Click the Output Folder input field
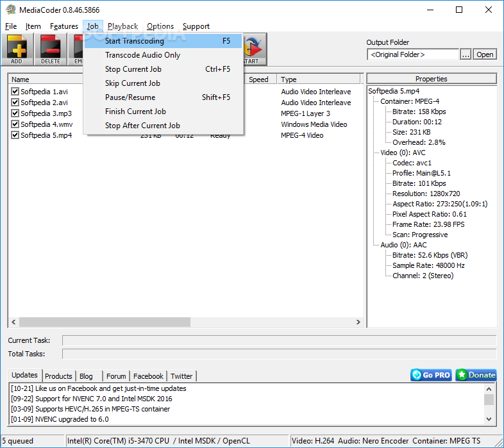The height and width of the screenshot is (448, 504). (x=413, y=54)
